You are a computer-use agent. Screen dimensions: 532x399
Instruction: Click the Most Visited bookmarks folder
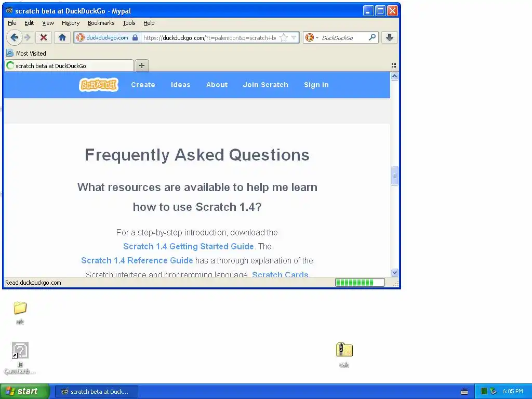pyautogui.click(x=26, y=54)
